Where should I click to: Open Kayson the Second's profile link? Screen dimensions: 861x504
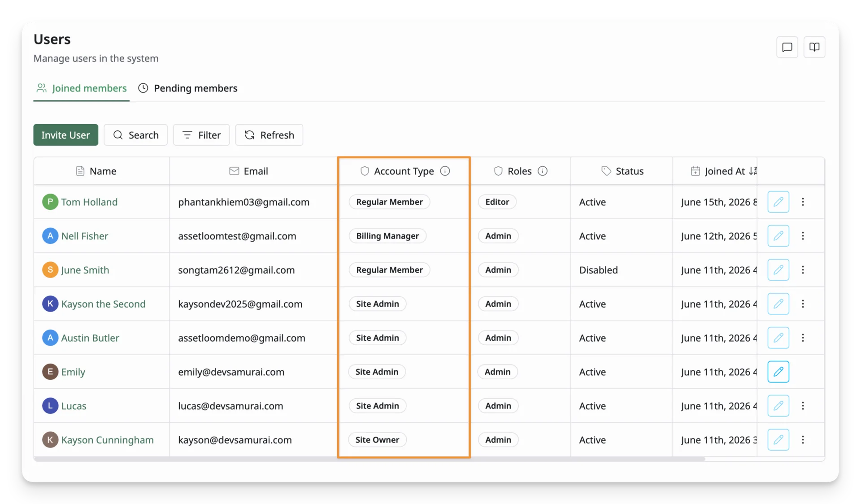[103, 304]
